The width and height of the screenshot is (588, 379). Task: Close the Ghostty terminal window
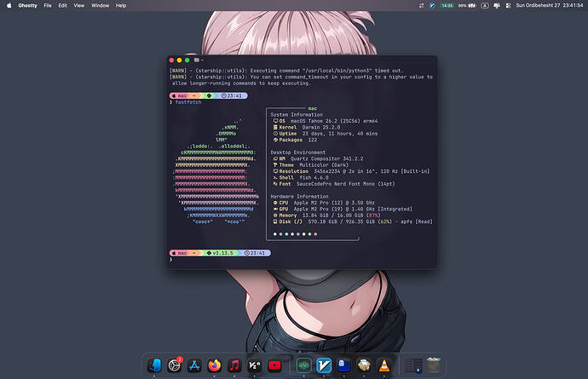(x=171, y=60)
